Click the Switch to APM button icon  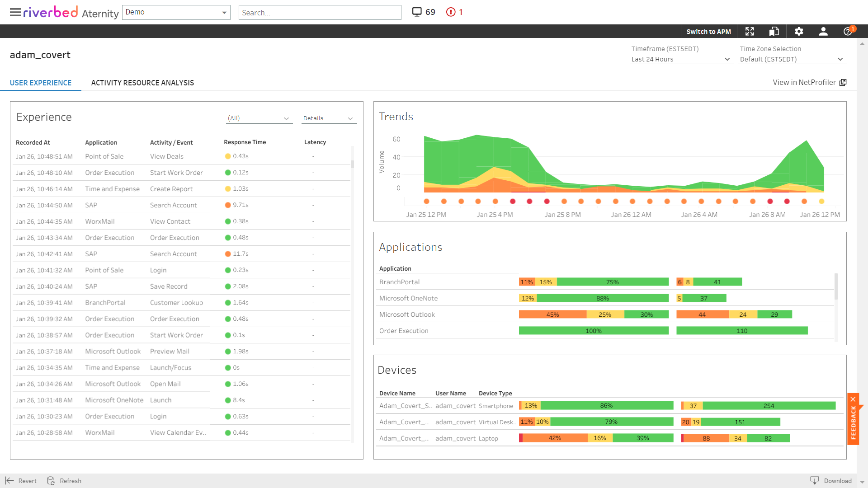click(x=709, y=32)
